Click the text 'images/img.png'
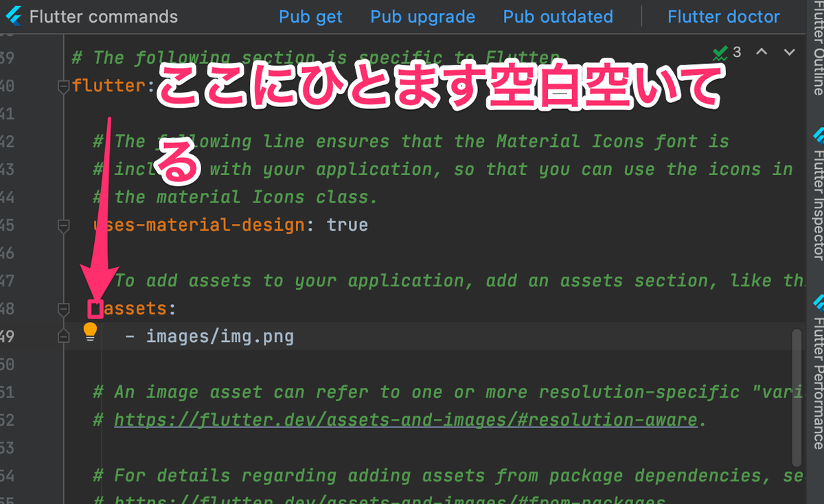Viewport: 824px width, 504px height. (220, 337)
